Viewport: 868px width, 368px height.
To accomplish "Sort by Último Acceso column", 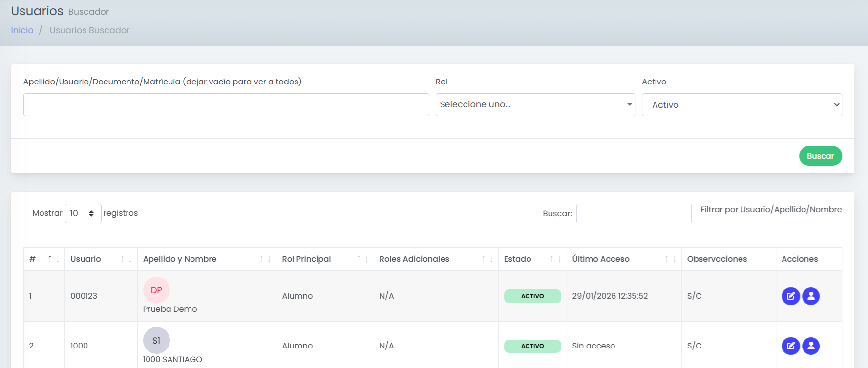I will (x=624, y=259).
